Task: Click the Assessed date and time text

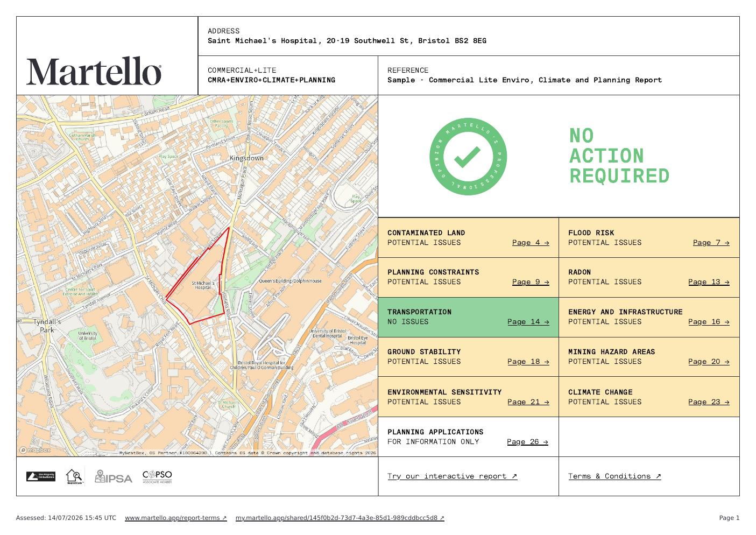Action: pyautogui.click(x=66, y=518)
